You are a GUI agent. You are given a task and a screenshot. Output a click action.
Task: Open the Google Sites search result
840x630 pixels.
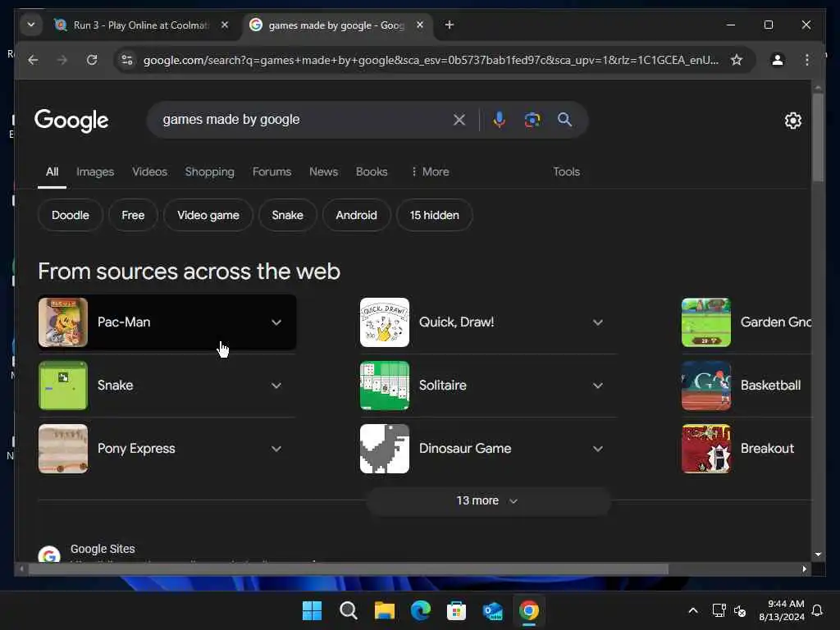(x=103, y=549)
